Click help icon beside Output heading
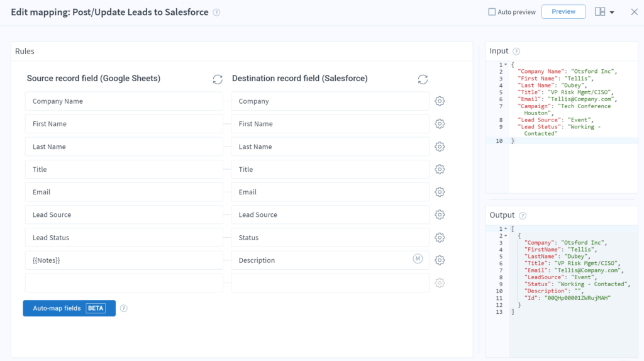The width and height of the screenshot is (644, 361). click(523, 216)
